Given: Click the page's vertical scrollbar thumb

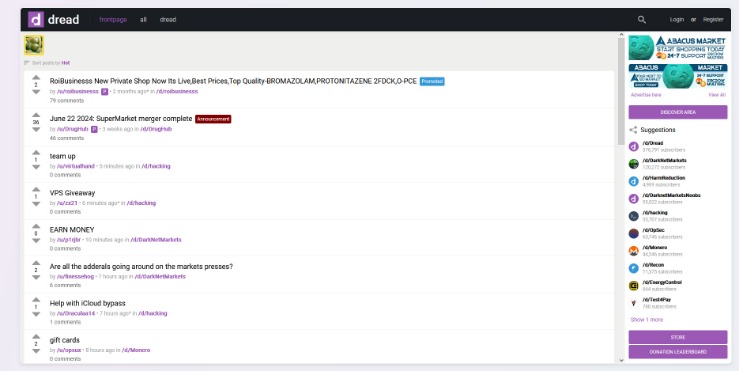Looking at the screenshot, I should point(621,91).
